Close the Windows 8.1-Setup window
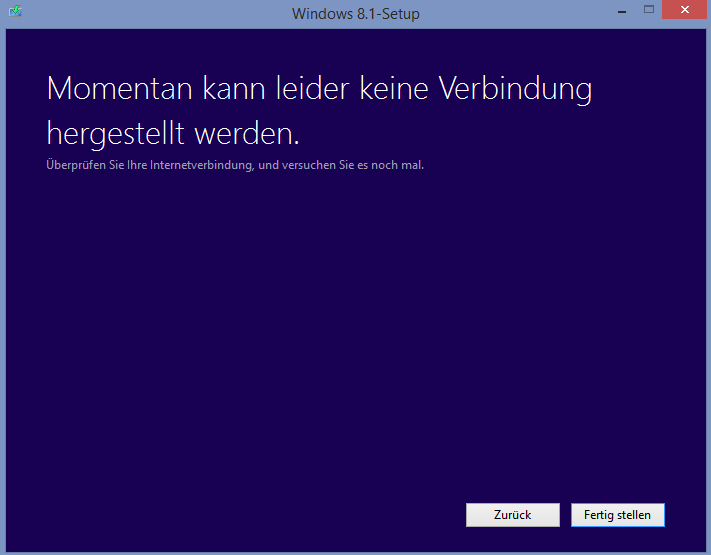This screenshot has width=711, height=555. pos(684,10)
